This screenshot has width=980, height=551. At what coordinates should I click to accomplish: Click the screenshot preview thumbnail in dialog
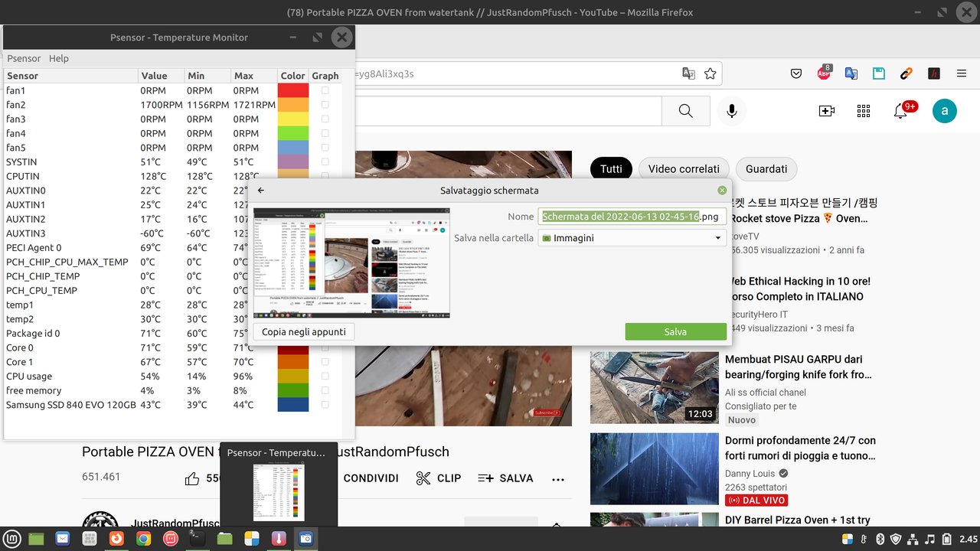(x=351, y=263)
